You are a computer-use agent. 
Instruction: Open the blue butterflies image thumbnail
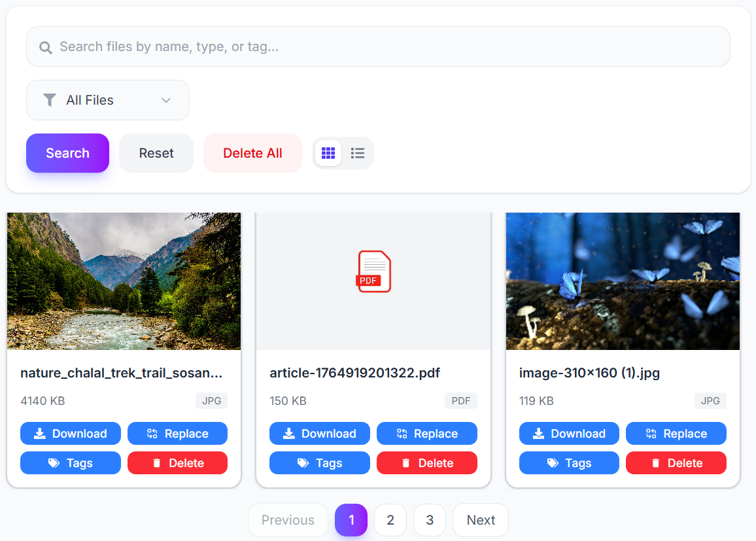623,281
